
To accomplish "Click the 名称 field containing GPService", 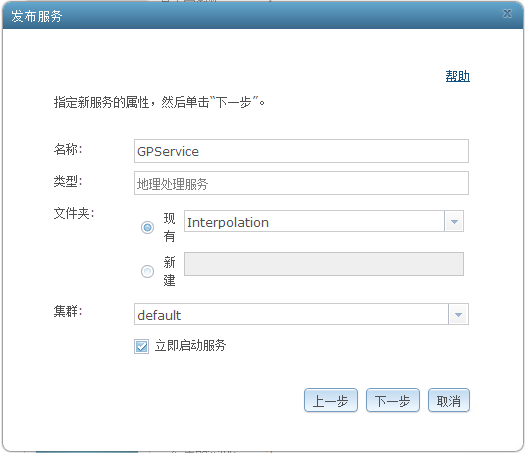I will [x=301, y=151].
